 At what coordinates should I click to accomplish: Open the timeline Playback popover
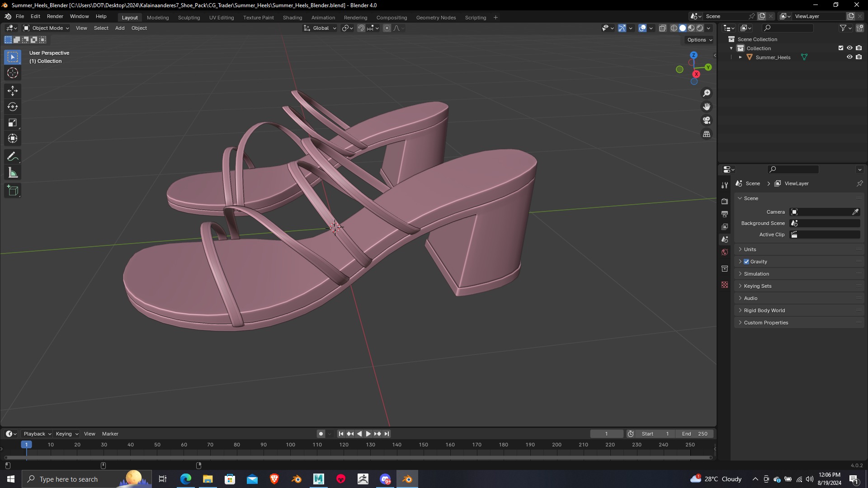point(37,434)
